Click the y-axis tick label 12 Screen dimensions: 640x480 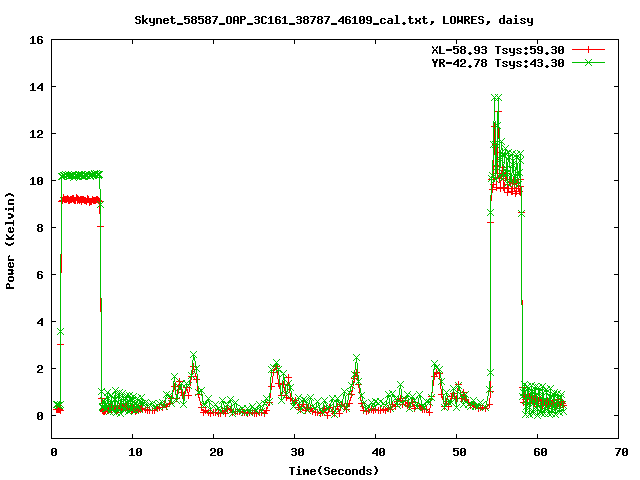[x=36, y=134]
